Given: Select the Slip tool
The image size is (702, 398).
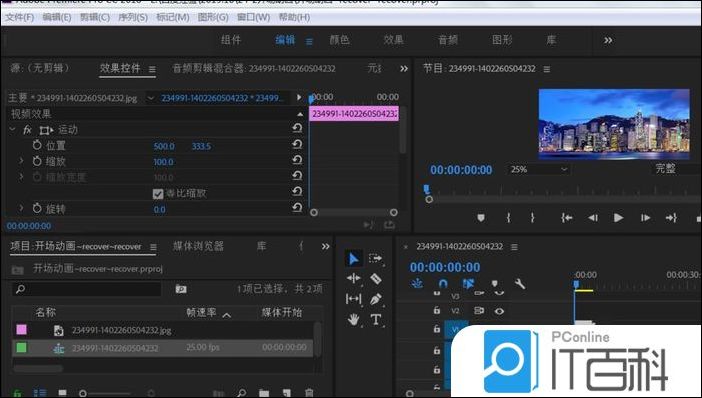Looking at the screenshot, I should click(x=354, y=298).
